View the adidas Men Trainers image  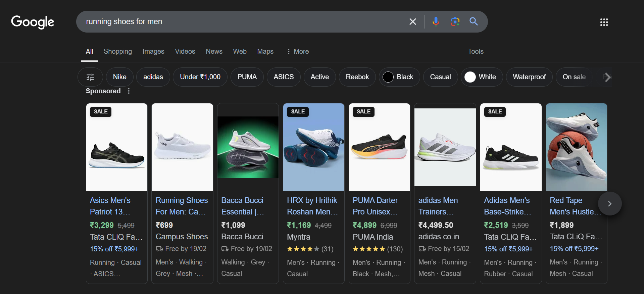click(x=445, y=147)
